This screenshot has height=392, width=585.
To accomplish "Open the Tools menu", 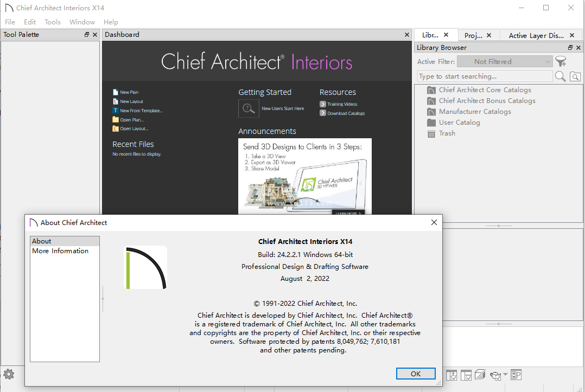I will coord(53,22).
